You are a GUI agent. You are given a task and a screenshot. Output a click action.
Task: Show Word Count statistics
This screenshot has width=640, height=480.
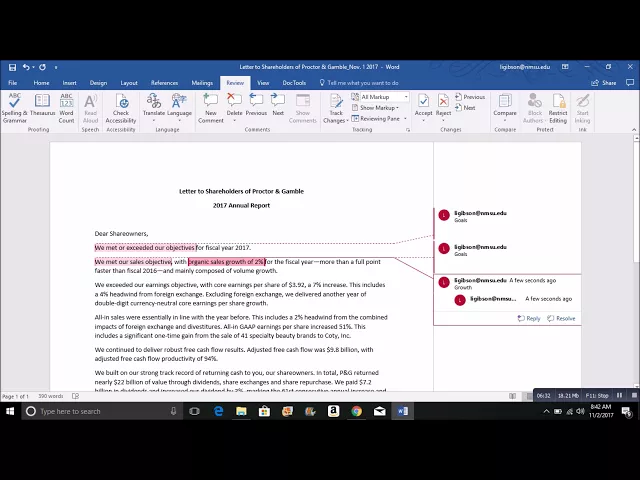(x=66, y=108)
